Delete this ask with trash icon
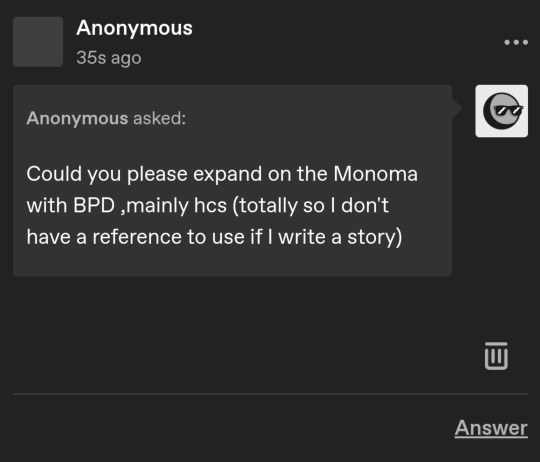 pos(496,356)
